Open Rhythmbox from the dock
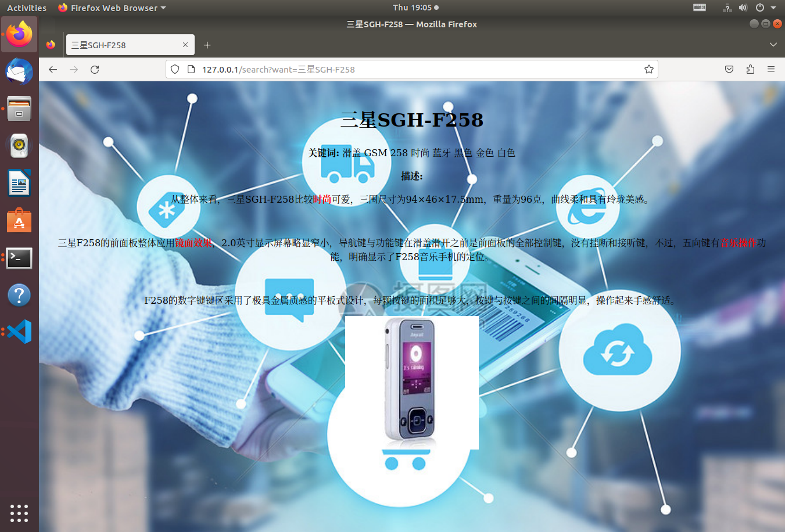 coord(19,146)
